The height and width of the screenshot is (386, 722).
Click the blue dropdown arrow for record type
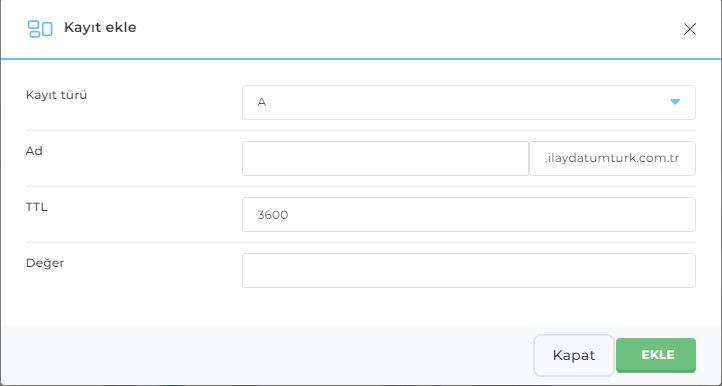(x=675, y=102)
